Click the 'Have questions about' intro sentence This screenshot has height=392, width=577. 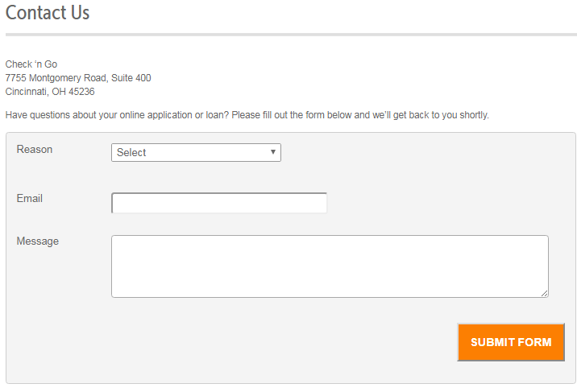pos(247,115)
